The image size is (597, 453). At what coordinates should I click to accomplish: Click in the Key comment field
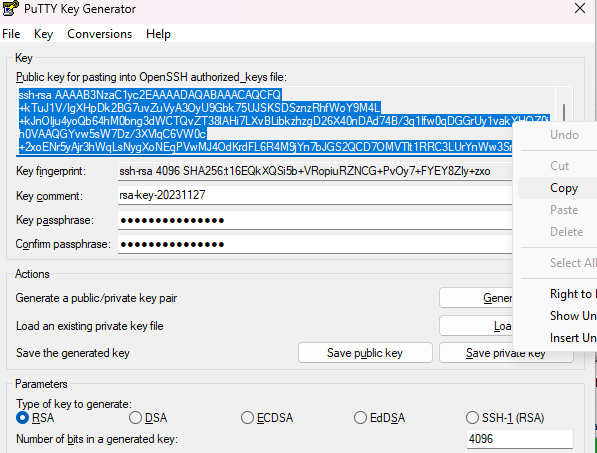(315, 195)
